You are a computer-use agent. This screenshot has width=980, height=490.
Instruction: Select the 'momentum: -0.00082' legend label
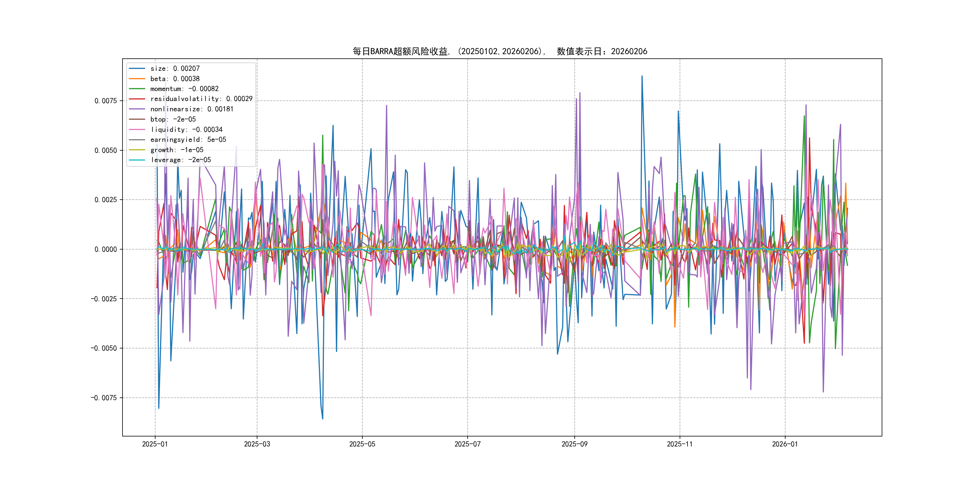pyautogui.click(x=184, y=89)
